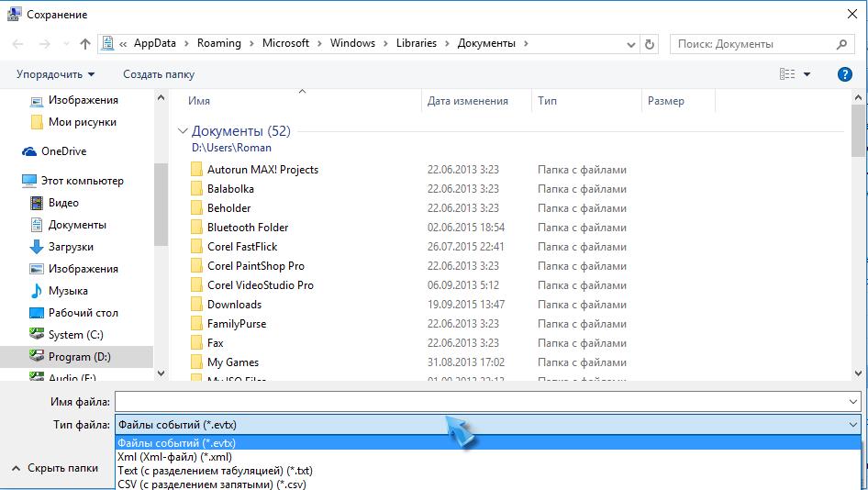Click the OneDrive cloud icon in sidebar
The width and height of the screenshot is (868, 490).
(x=29, y=151)
